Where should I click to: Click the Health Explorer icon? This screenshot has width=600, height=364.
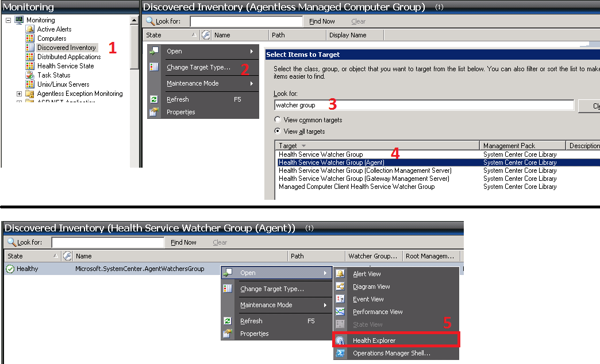(340, 340)
